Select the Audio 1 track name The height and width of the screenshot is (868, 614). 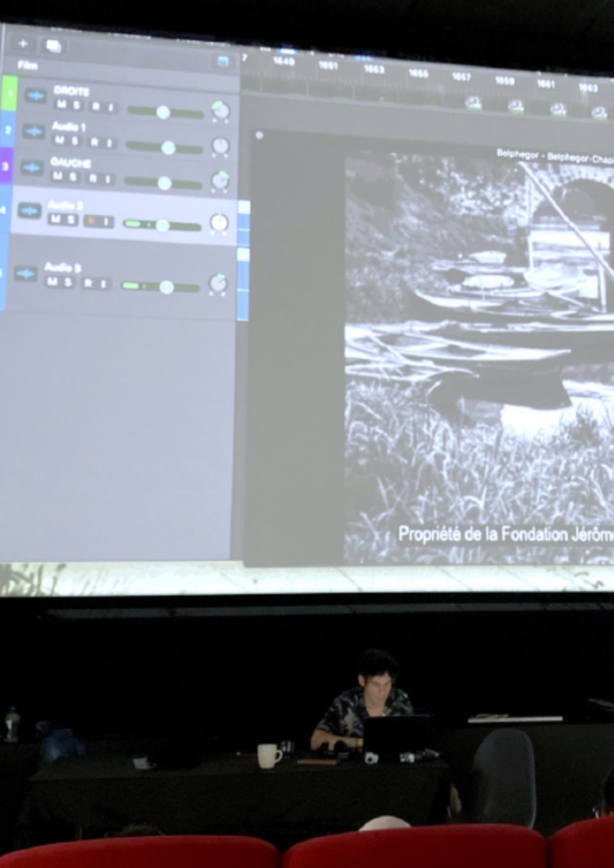tap(69, 126)
